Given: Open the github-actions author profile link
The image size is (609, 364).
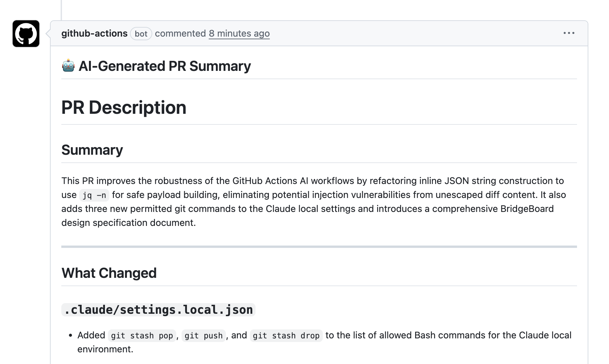Looking at the screenshot, I should tap(94, 34).
